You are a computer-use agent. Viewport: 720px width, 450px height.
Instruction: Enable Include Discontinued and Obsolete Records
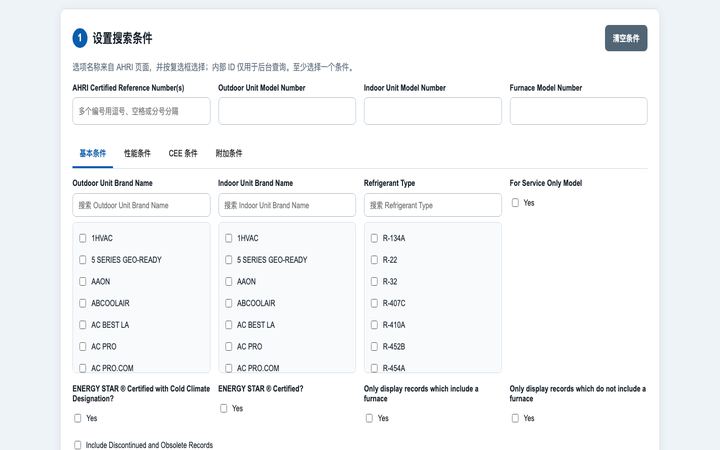point(78,445)
